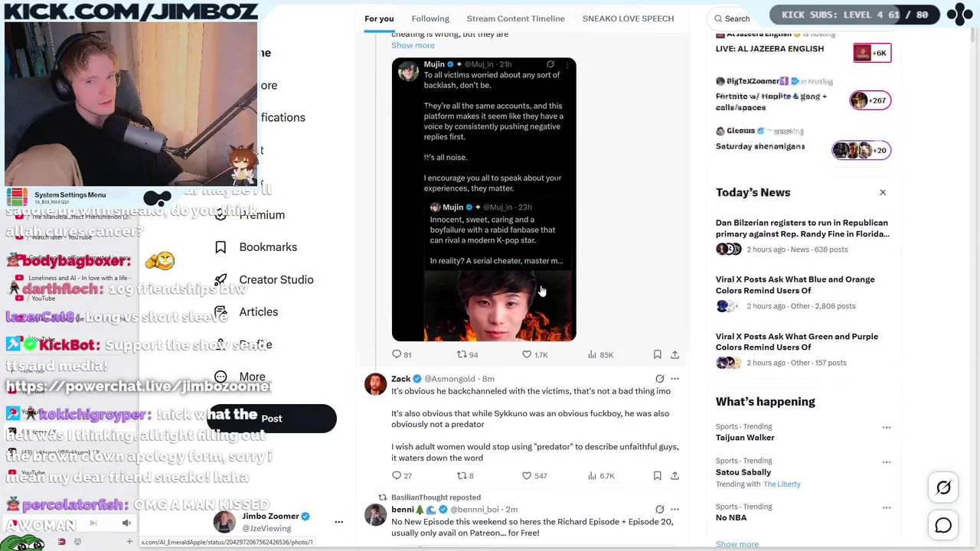Open the Stream Content Timeline tab
Image resolution: width=980 pixels, height=551 pixels.
pos(515,18)
